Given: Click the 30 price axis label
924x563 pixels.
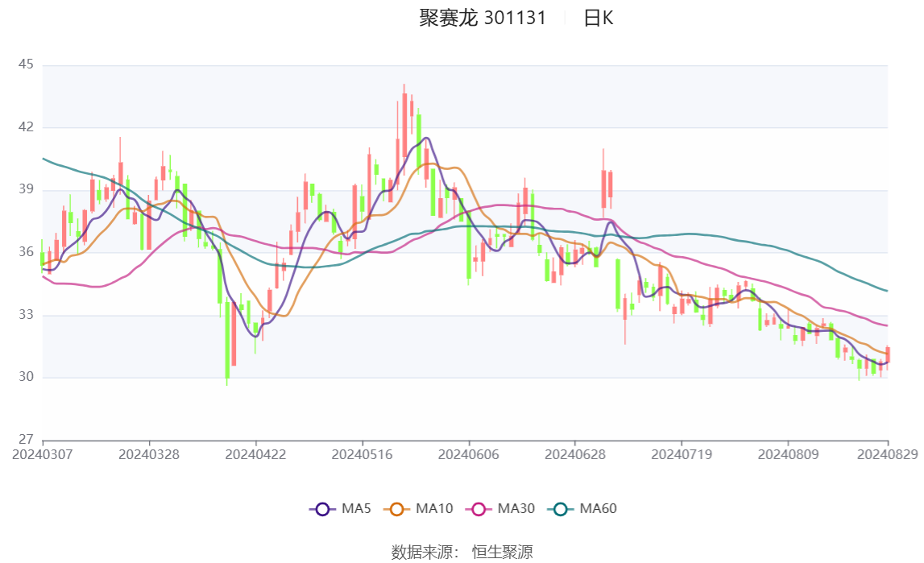Looking at the screenshot, I should (x=26, y=377).
